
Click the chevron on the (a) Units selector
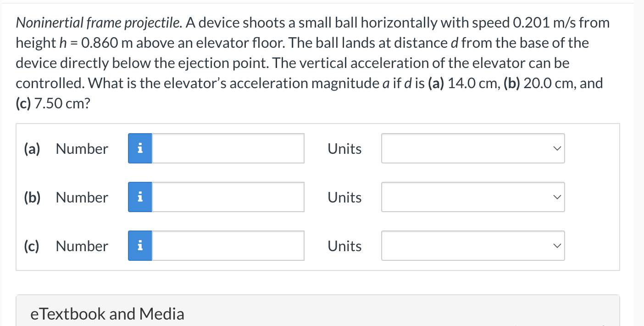coord(556,148)
